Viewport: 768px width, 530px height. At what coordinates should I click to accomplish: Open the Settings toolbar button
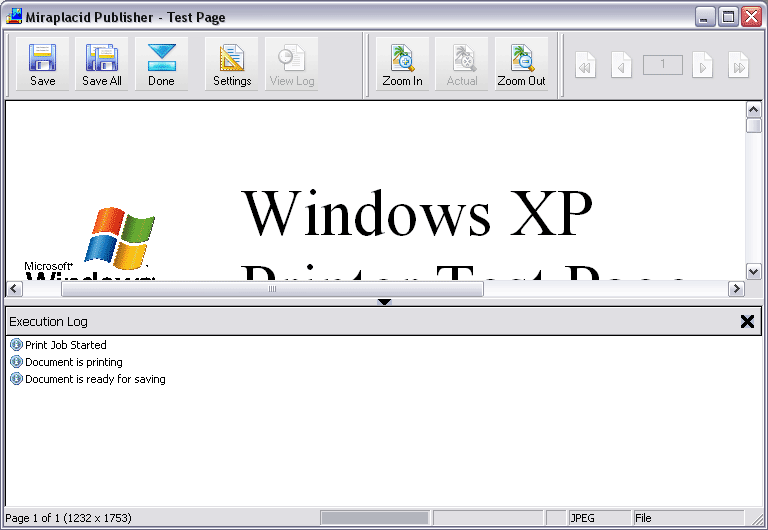(x=232, y=64)
